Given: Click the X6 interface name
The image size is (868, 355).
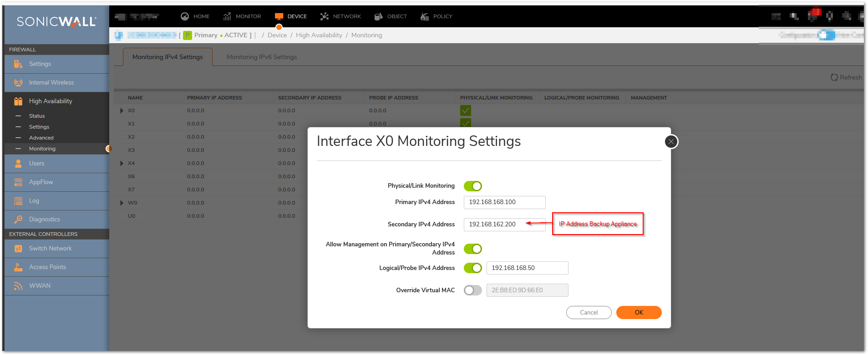Looking at the screenshot, I should [x=131, y=176].
